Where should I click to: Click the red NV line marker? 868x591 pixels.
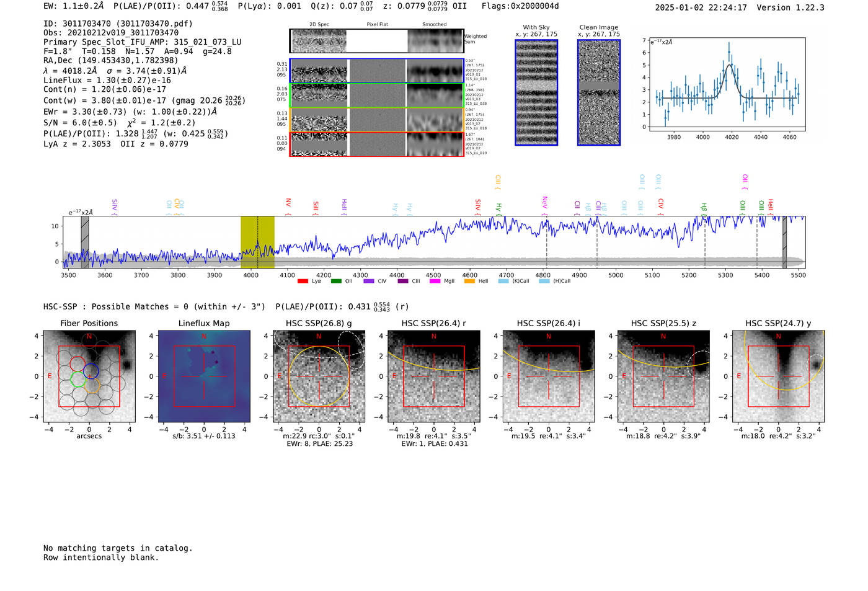(288, 205)
